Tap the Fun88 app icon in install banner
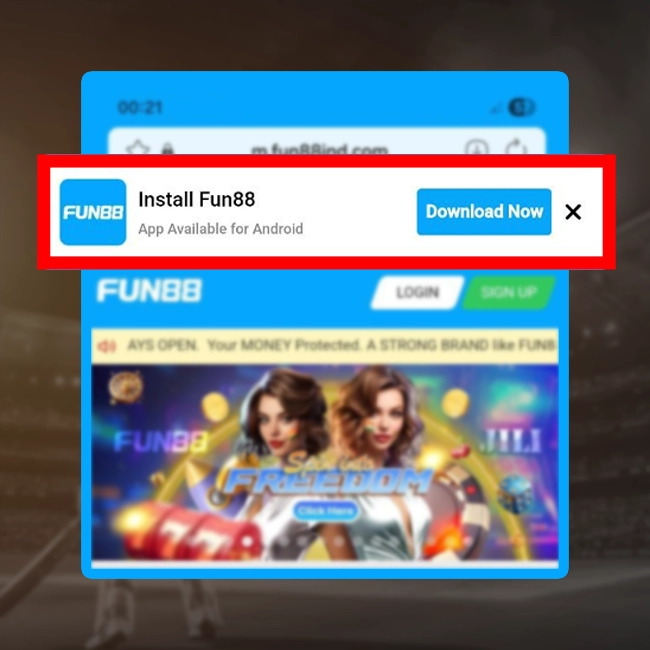The height and width of the screenshot is (650, 650). pyautogui.click(x=93, y=212)
